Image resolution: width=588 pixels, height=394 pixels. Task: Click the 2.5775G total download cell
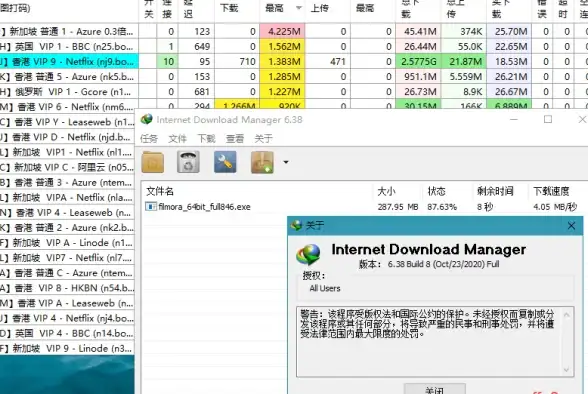pyautogui.click(x=418, y=61)
